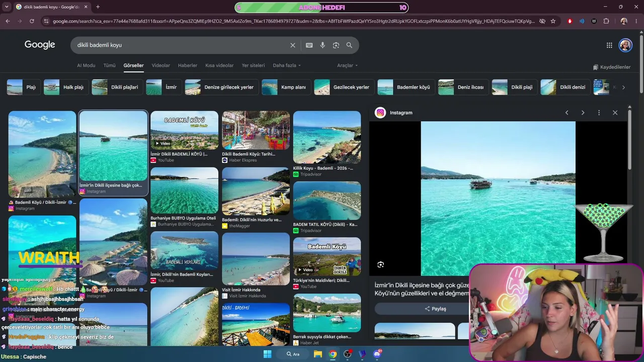Filter images by the Deniz ılıcası chip

pos(462,87)
